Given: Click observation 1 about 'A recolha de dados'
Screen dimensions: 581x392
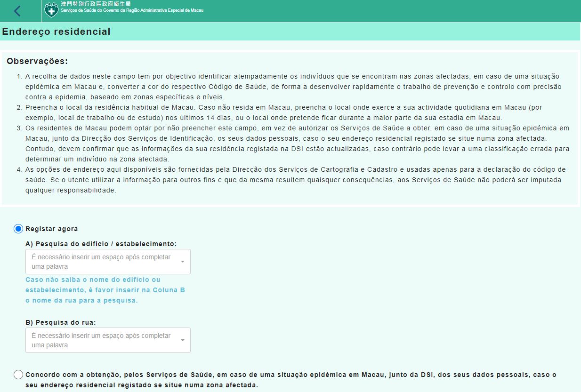Looking at the screenshot, I should (x=292, y=86).
